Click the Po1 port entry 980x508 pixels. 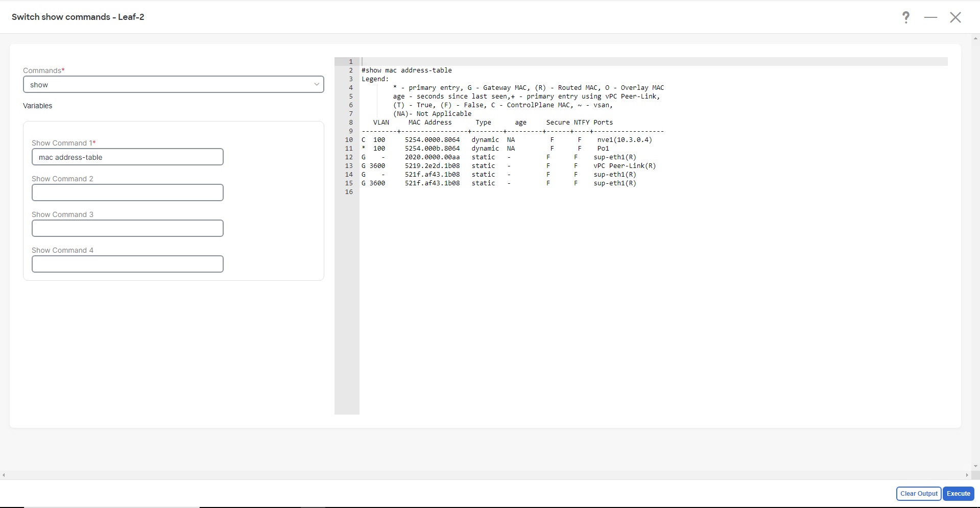[x=603, y=149]
